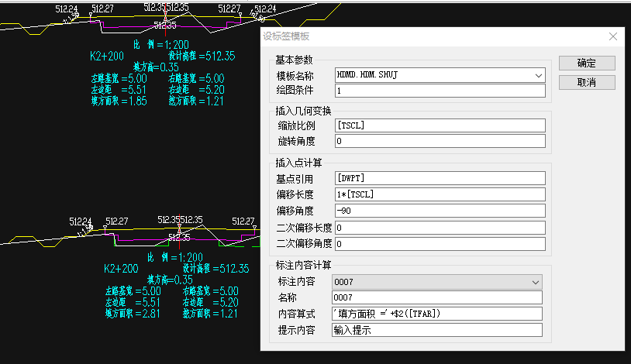Click the 绘图条件 input field
Screen dimensions: 631x364
tap(440, 91)
